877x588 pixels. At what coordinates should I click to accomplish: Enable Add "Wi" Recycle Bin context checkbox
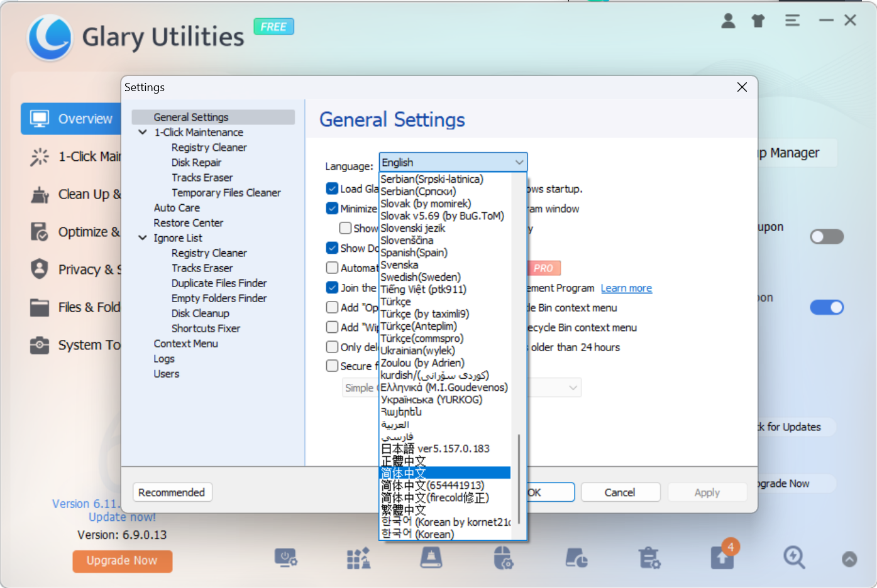pyautogui.click(x=333, y=327)
